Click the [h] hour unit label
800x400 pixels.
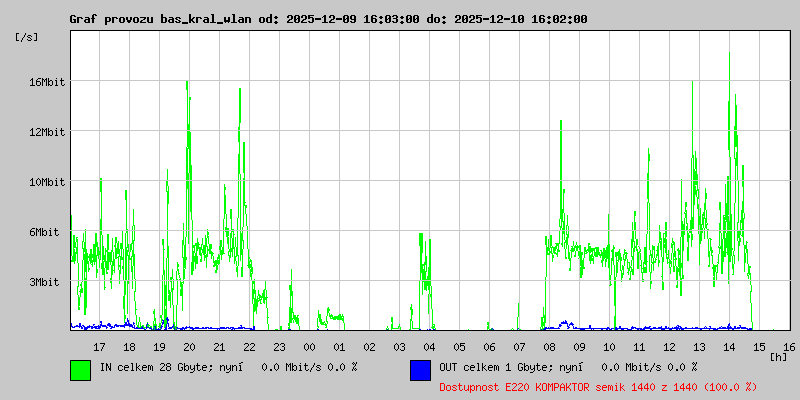pos(779,357)
